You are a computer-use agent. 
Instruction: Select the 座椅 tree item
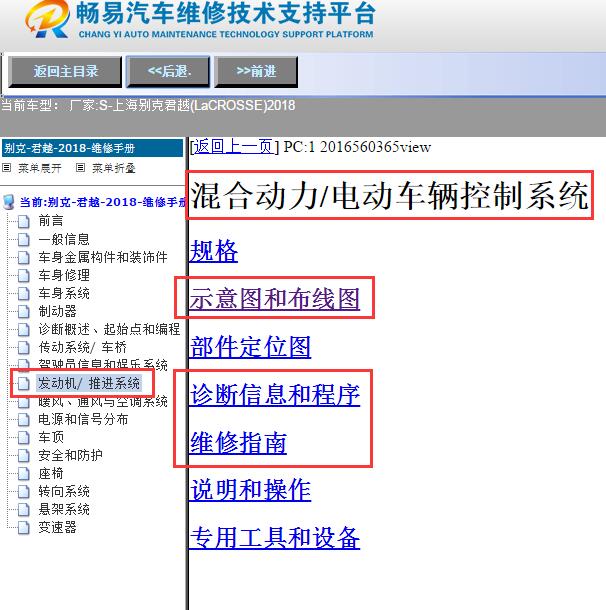click(51, 473)
